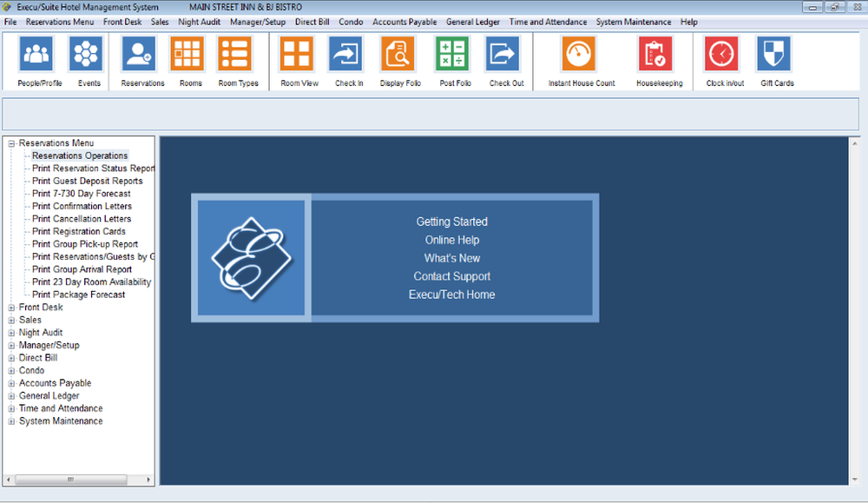Open the Rooms grid icon
The image size is (868, 503).
pyautogui.click(x=187, y=54)
